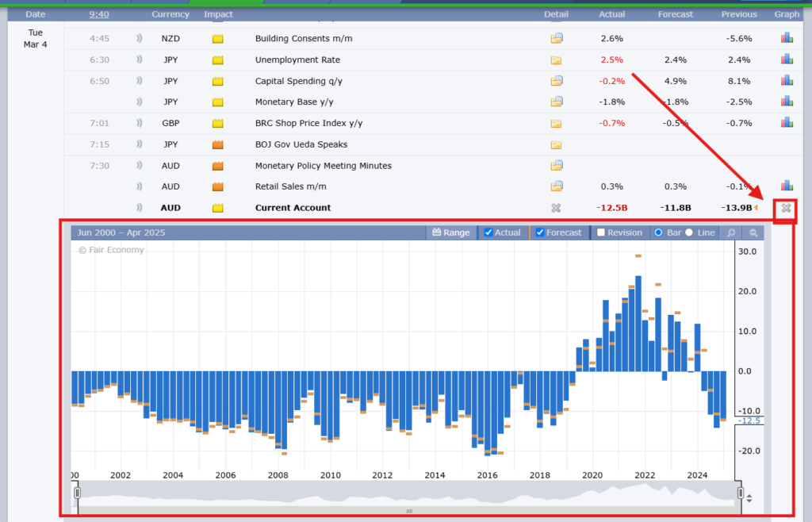The height and width of the screenshot is (522, 812).
Task: Open detail folder for Monetary Base y/y
Action: 556,102
